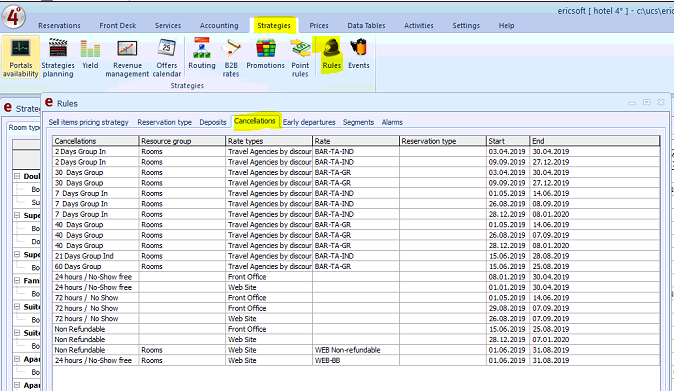Collapse the second Supe tree node
Viewport: 674px width, 391px height.
pos(17,254)
